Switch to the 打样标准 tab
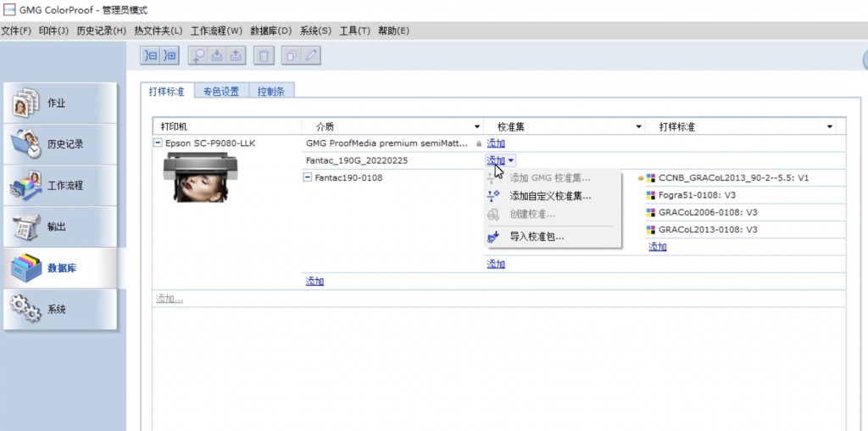Screen dimensions: 868x431 click(167, 92)
